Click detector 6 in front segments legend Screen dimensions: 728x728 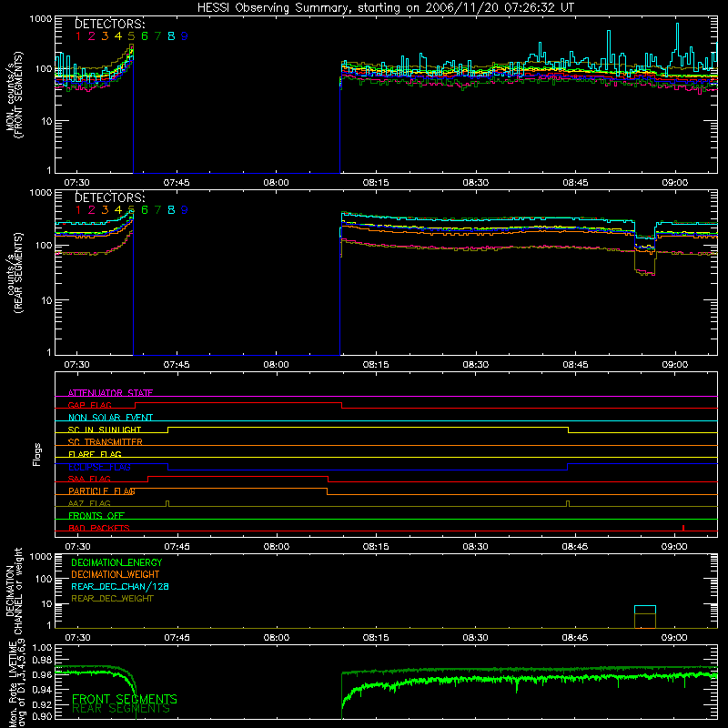tap(145, 36)
